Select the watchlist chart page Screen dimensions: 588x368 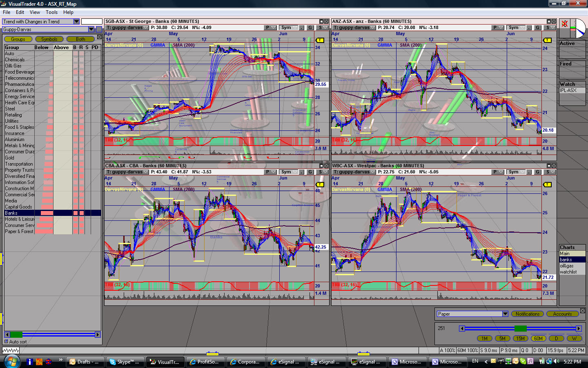pos(572,272)
